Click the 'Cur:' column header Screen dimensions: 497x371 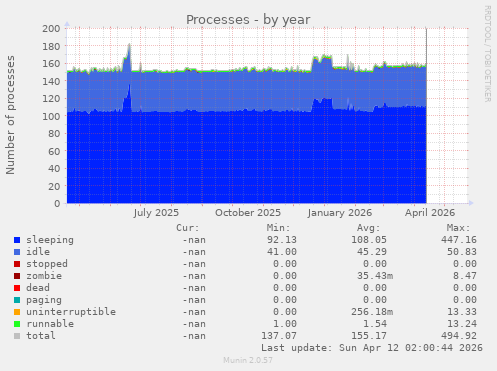pos(187,228)
